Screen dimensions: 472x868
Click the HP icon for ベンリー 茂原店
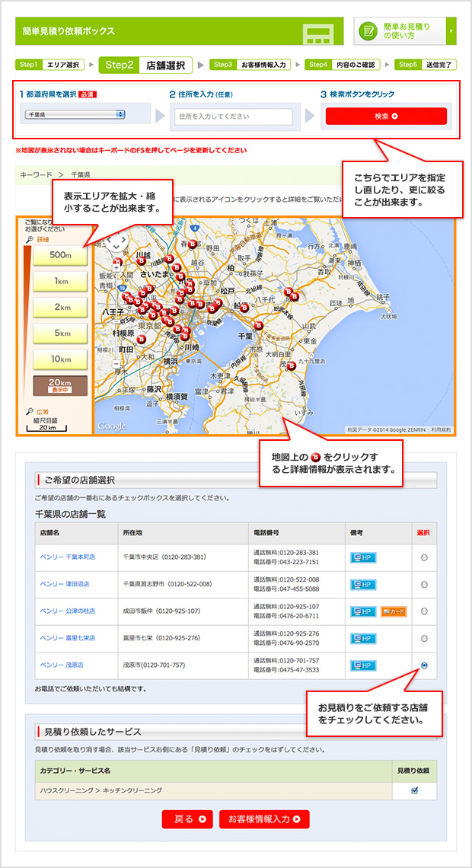363,665
